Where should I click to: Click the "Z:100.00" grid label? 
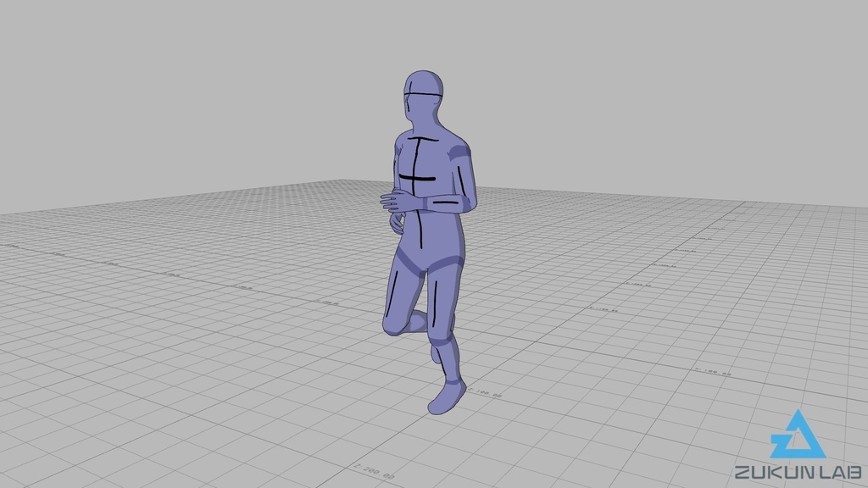tap(485, 393)
